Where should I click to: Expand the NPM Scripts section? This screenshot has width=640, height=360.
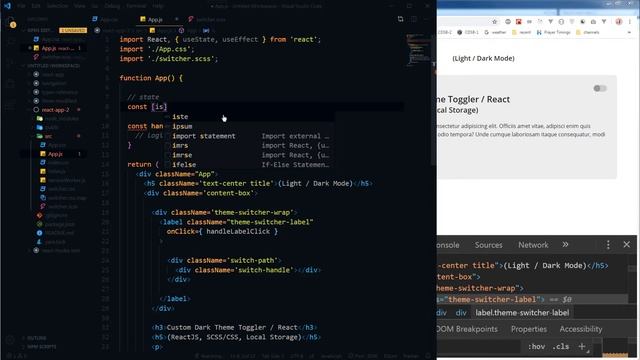[x=42, y=347]
